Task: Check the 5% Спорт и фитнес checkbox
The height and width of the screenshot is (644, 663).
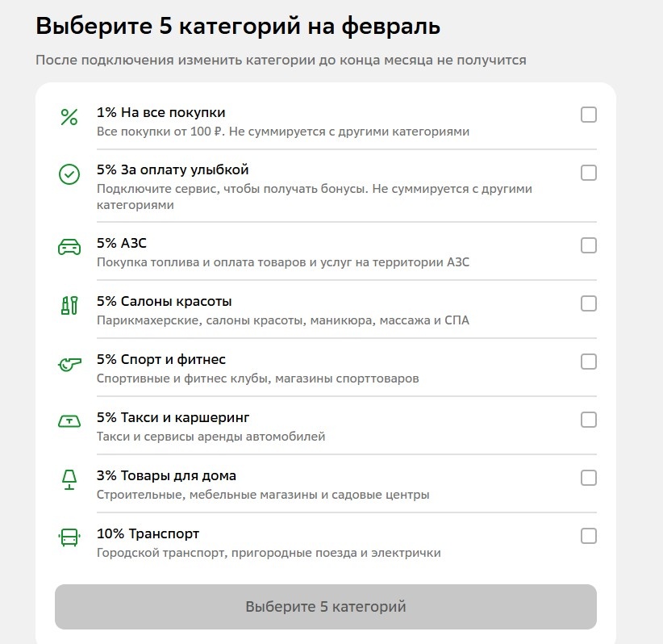Action: point(589,362)
